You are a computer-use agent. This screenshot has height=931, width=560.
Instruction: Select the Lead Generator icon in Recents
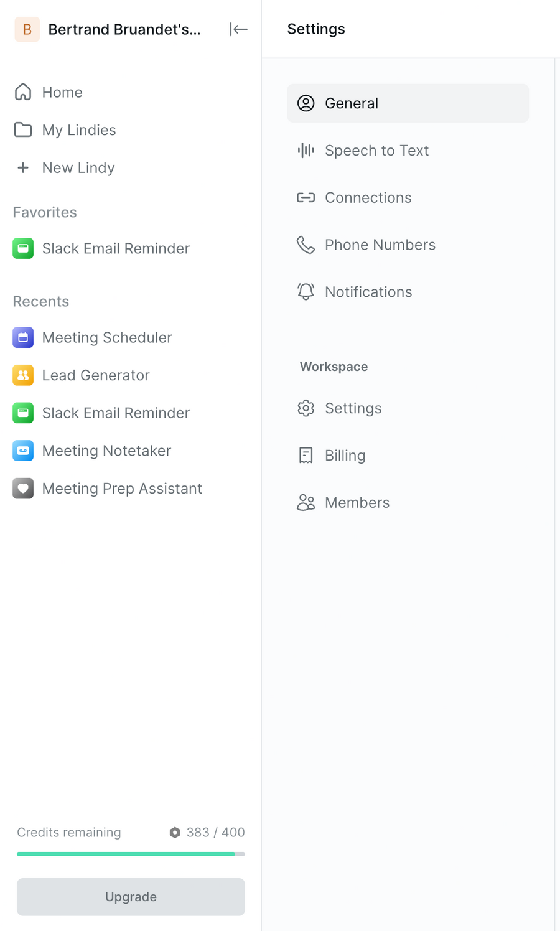23,375
